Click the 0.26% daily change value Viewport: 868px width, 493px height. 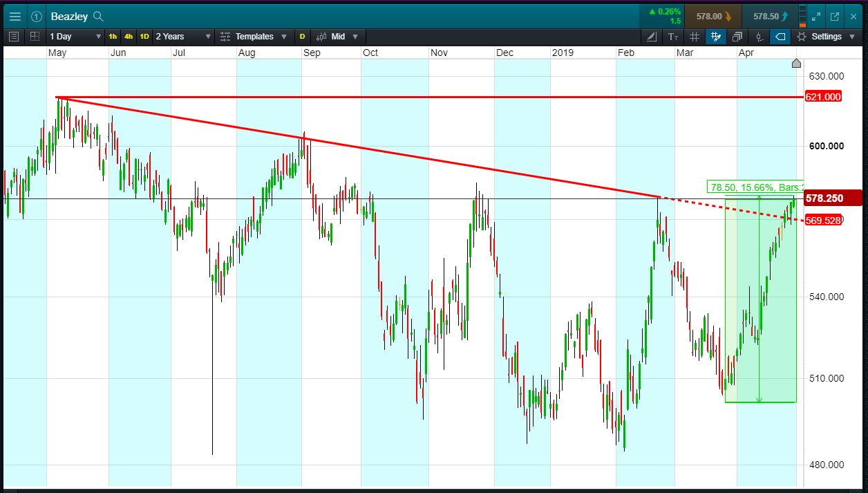(x=669, y=11)
